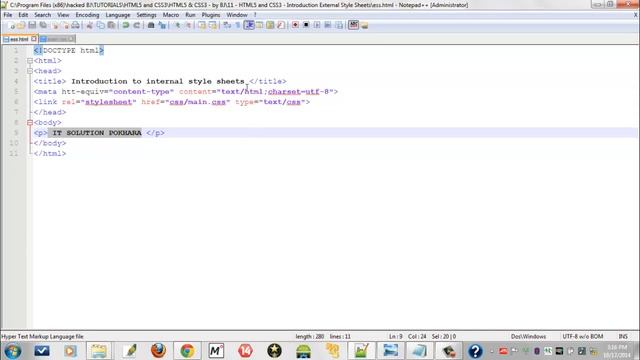The height and width of the screenshot is (360, 640).
Task: Switch to the second inactive document tab
Action: coord(57,39)
